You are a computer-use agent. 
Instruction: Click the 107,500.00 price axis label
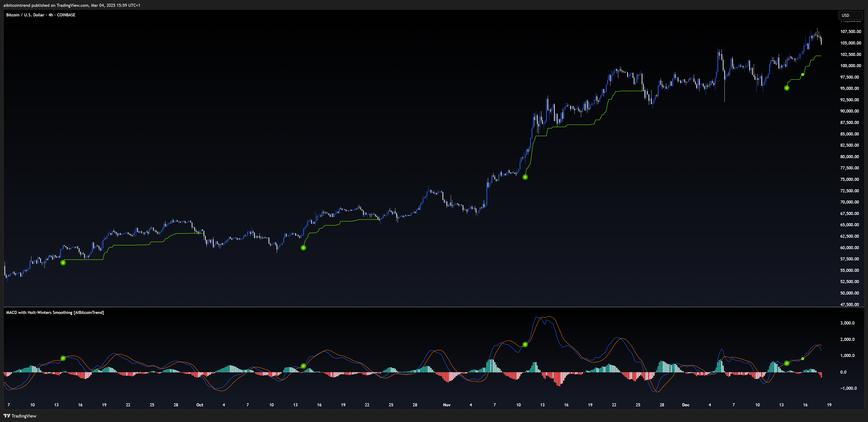click(x=850, y=31)
